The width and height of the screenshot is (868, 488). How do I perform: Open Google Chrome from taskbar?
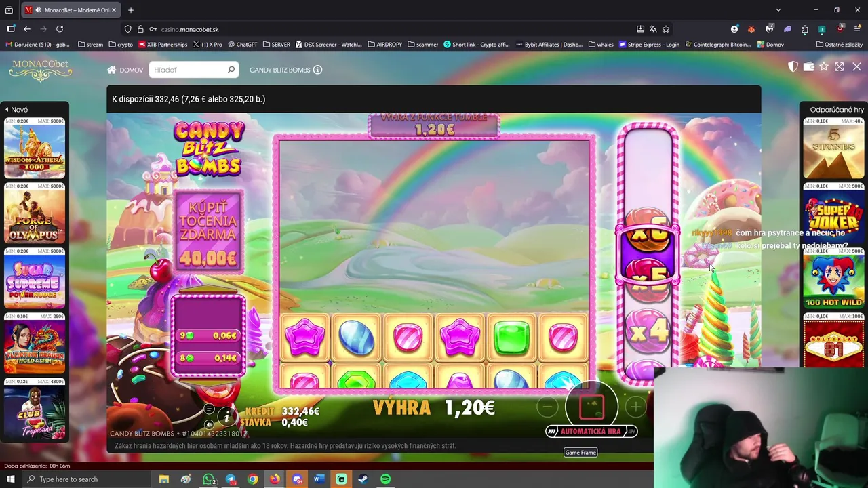tap(253, 479)
